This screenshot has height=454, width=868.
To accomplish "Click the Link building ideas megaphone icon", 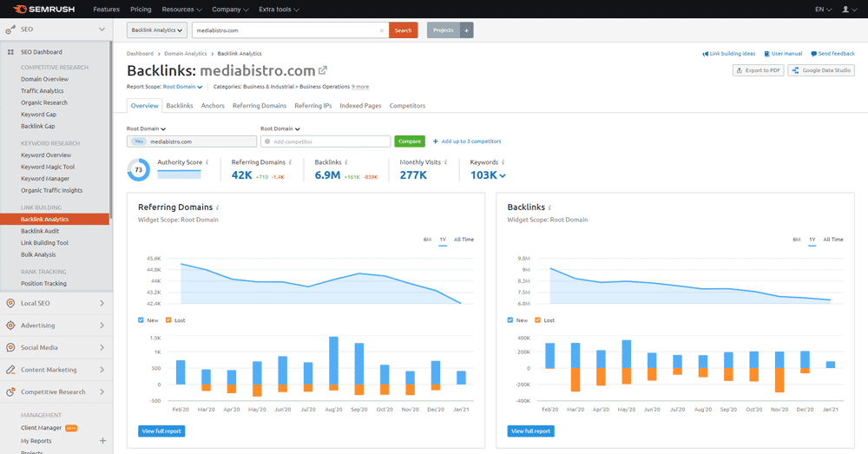I will tap(705, 54).
